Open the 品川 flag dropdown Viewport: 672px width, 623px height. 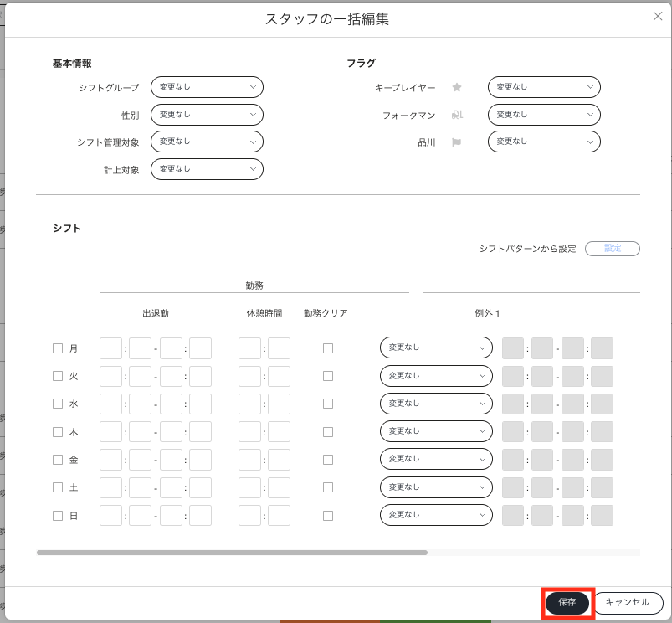pos(544,142)
